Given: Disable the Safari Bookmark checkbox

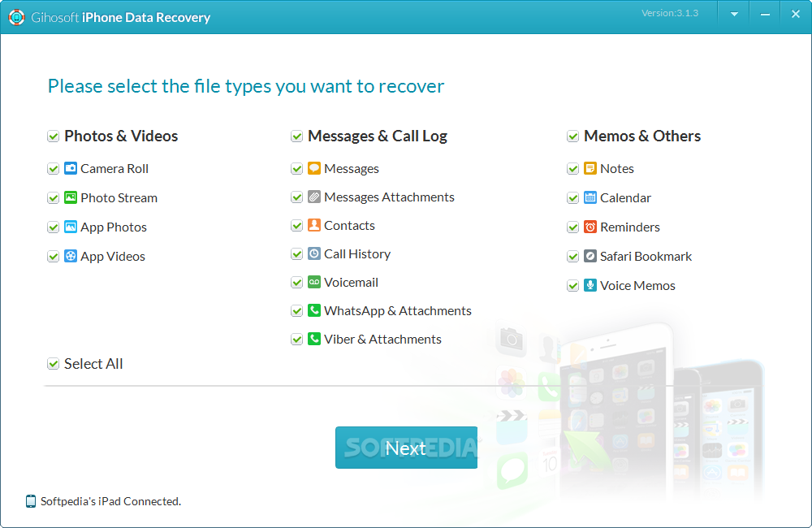Looking at the screenshot, I should (572, 257).
